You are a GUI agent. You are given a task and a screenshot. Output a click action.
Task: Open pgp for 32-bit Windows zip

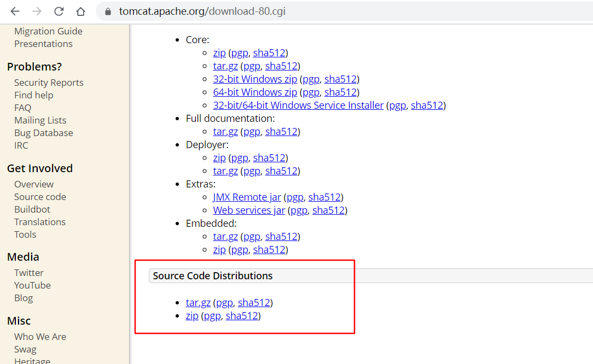[x=311, y=79]
